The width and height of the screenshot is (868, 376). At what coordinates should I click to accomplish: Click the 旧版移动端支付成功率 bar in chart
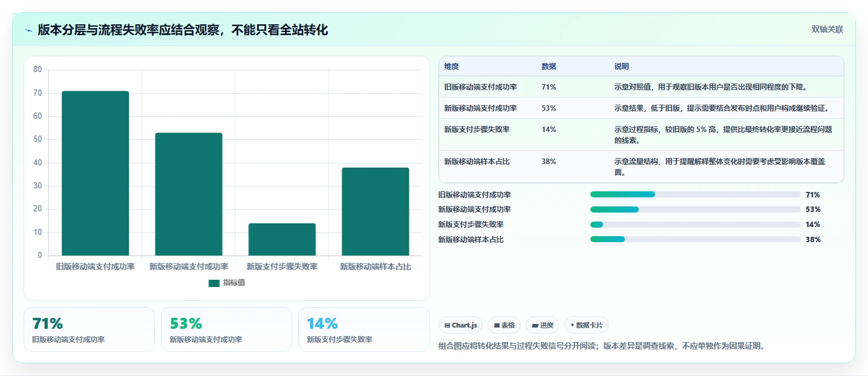(x=96, y=173)
